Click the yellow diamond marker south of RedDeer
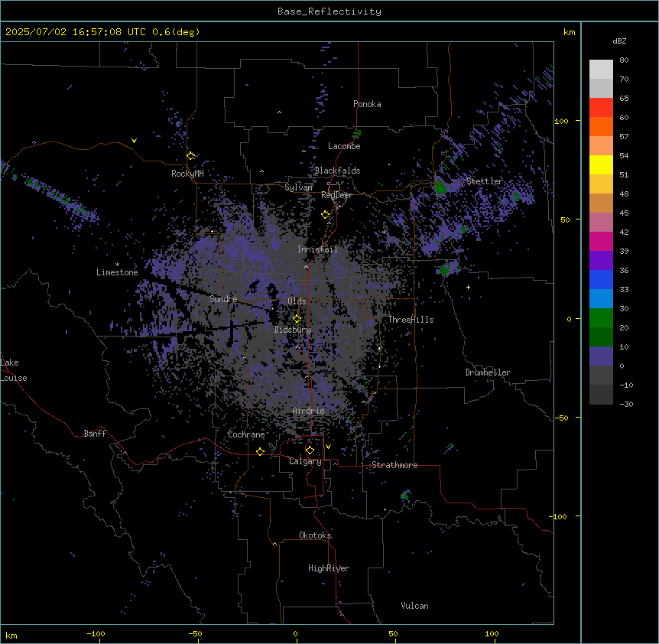 (x=325, y=215)
